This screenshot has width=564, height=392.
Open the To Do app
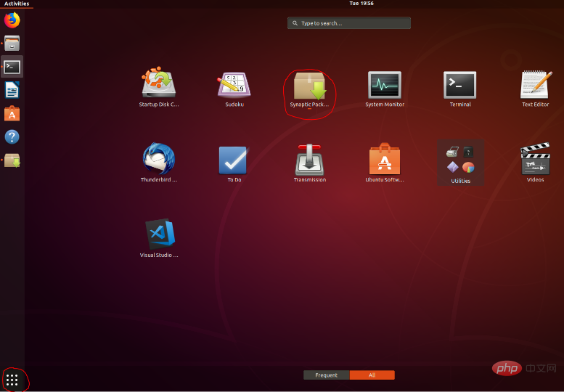tap(234, 164)
